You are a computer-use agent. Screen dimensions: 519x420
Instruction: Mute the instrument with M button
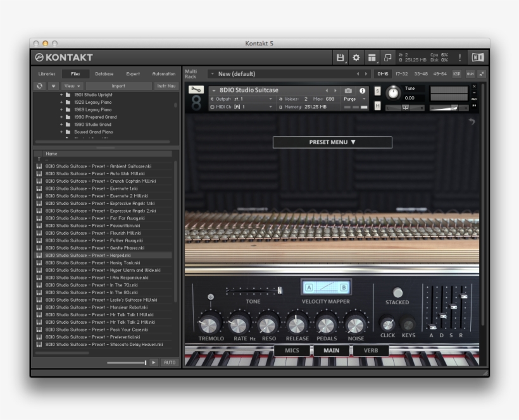pos(377,106)
